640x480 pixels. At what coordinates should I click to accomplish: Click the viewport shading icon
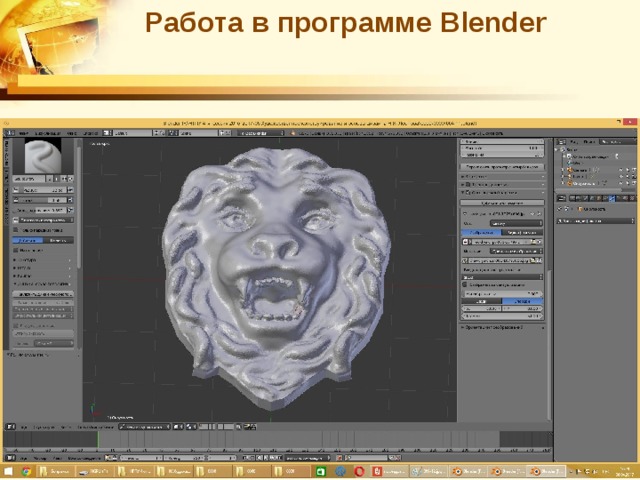tap(179, 427)
